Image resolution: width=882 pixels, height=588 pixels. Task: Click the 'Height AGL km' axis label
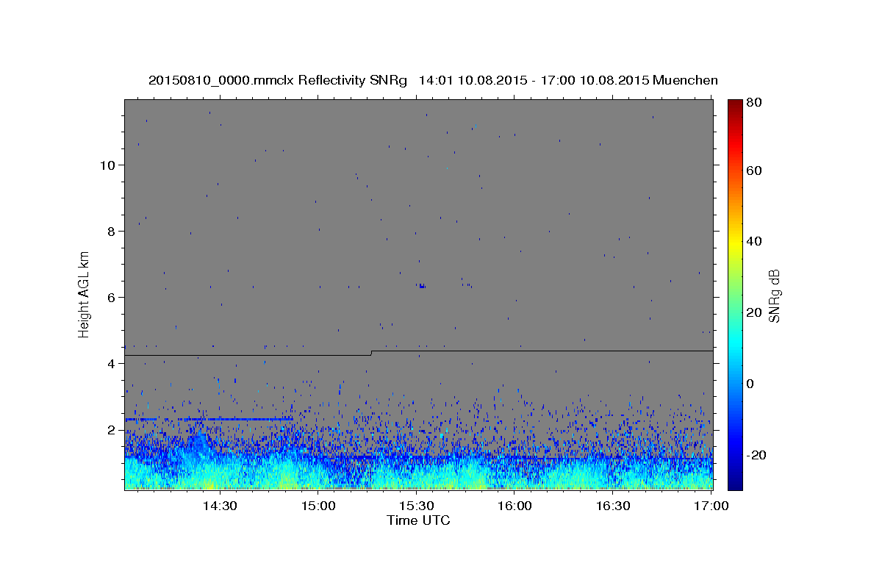click(x=85, y=294)
